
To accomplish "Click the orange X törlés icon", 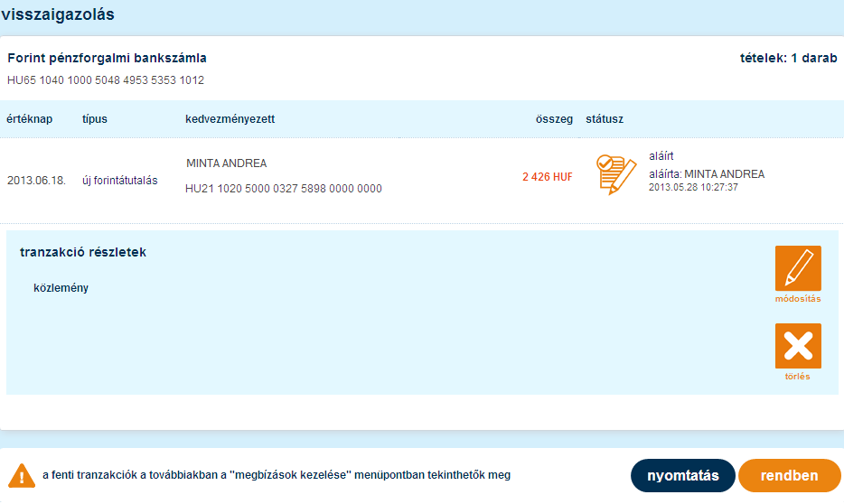I will (x=798, y=346).
